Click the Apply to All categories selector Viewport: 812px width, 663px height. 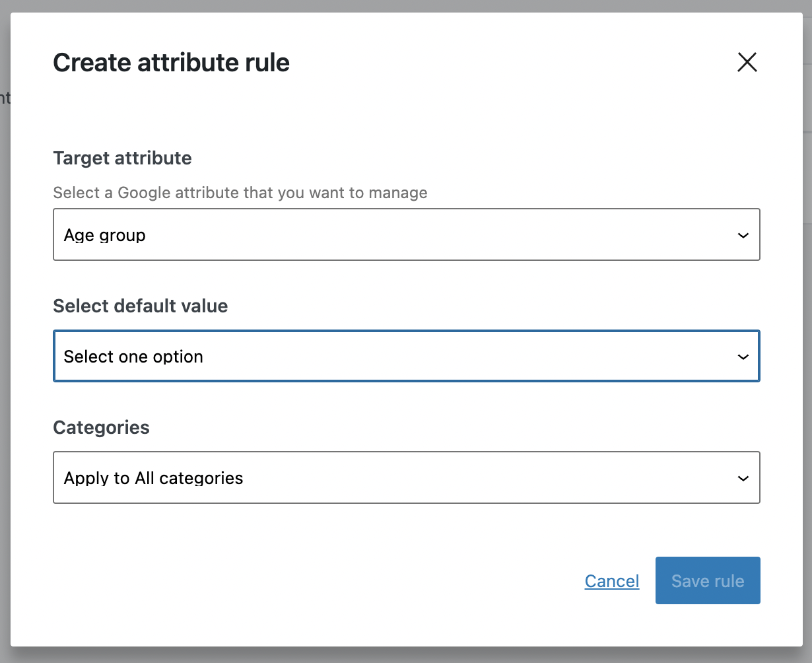(x=406, y=477)
